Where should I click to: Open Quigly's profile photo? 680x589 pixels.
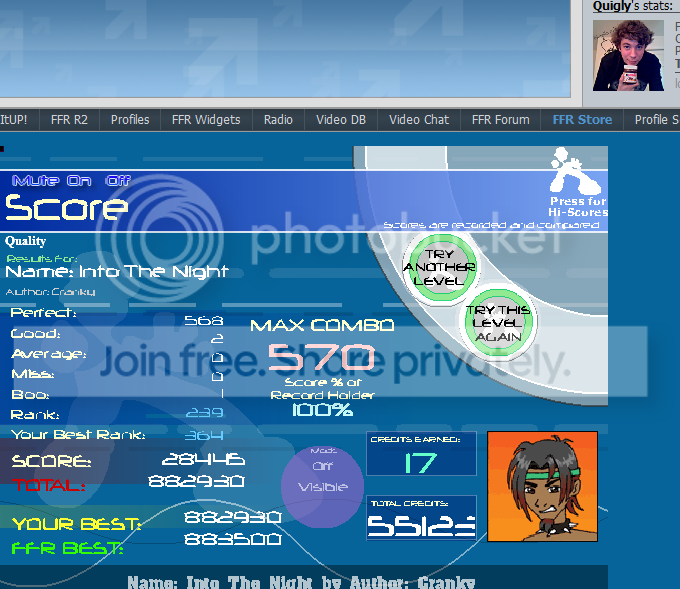628,55
